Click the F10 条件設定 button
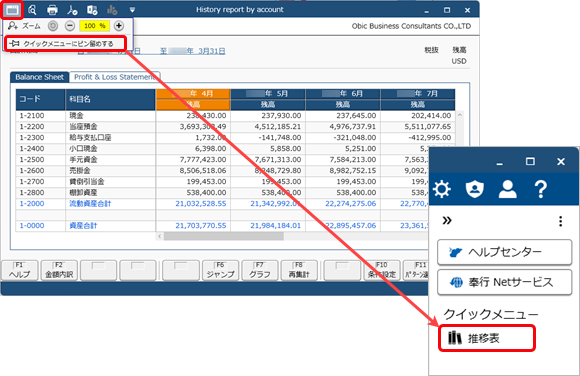 tap(381, 271)
